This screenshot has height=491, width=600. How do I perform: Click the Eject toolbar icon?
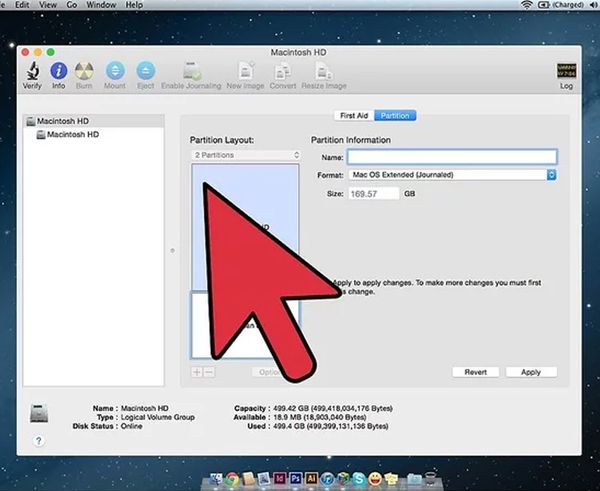coord(145,72)
